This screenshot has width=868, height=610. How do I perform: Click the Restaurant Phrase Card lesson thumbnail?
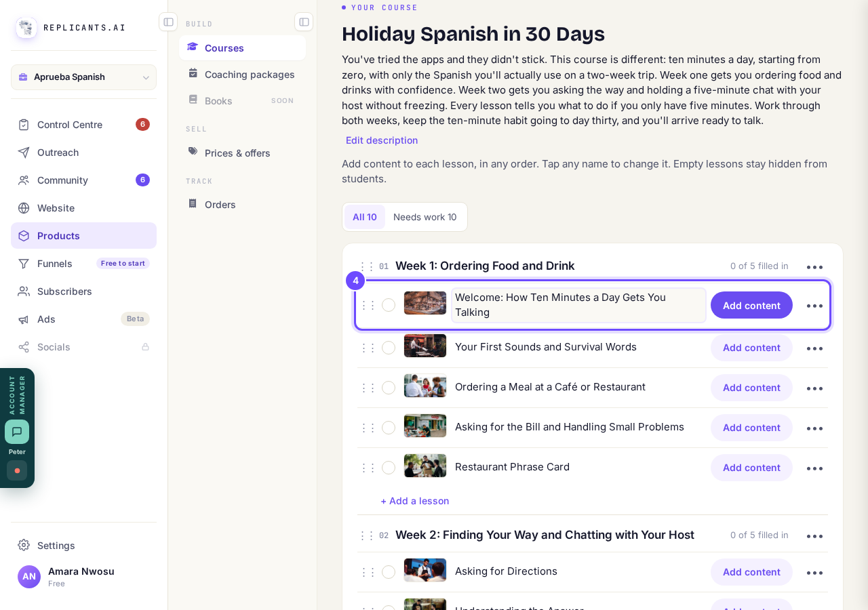(x=425, y=466)
